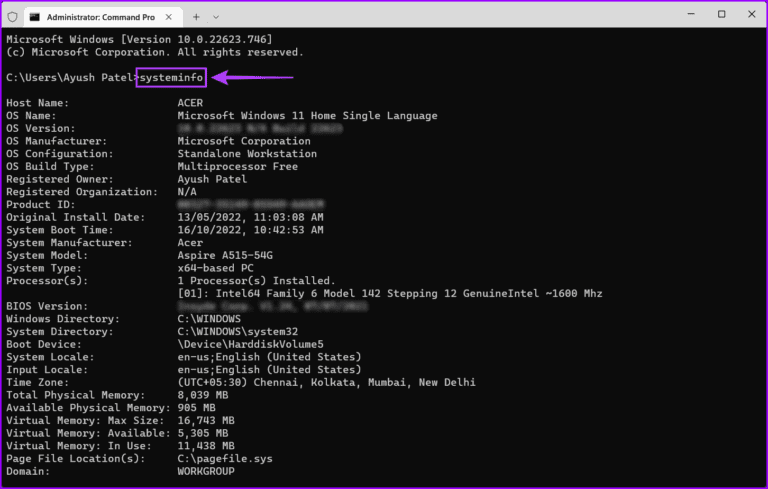Click the Chennai, Kolkata time zone value
The height and width of the screenshot is (489, 768).
pos(326,382)
